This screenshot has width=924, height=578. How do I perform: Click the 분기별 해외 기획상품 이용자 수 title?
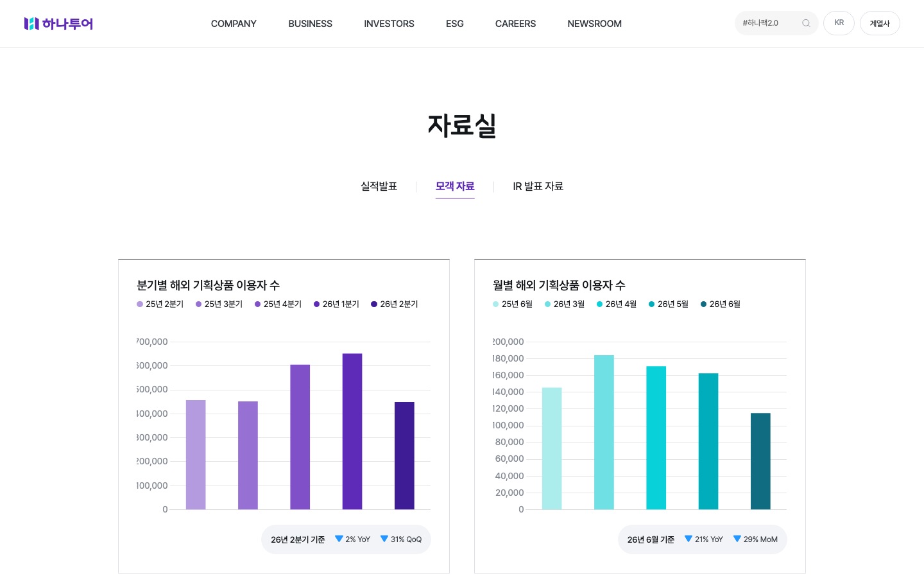pyautogui.click(x=208, y=285)
